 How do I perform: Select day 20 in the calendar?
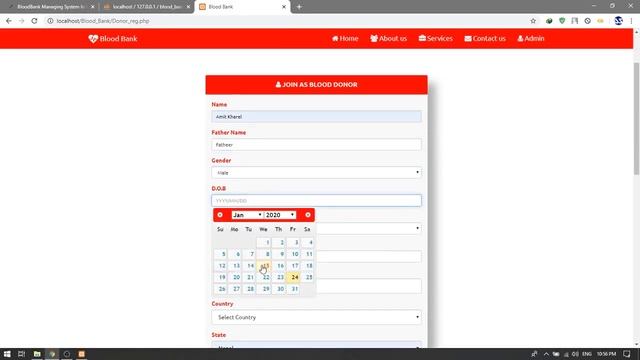coord(235,277)
